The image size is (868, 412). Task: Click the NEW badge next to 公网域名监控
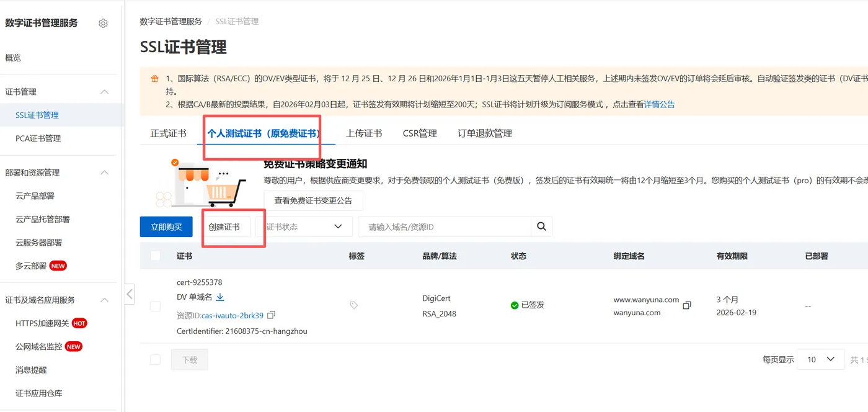[x=74, y=347]
